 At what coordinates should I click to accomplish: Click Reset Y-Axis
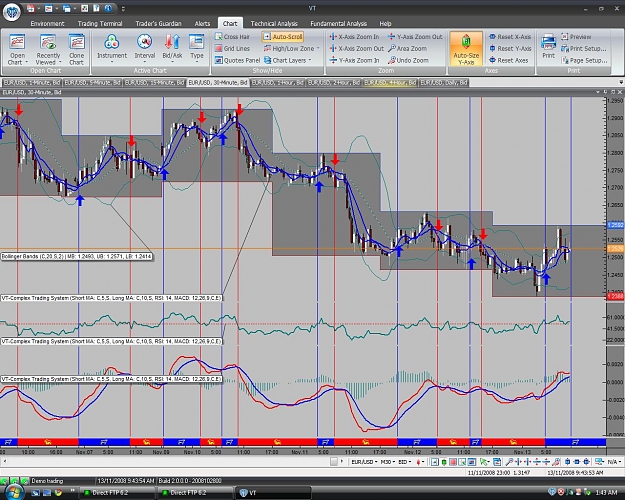510,49
